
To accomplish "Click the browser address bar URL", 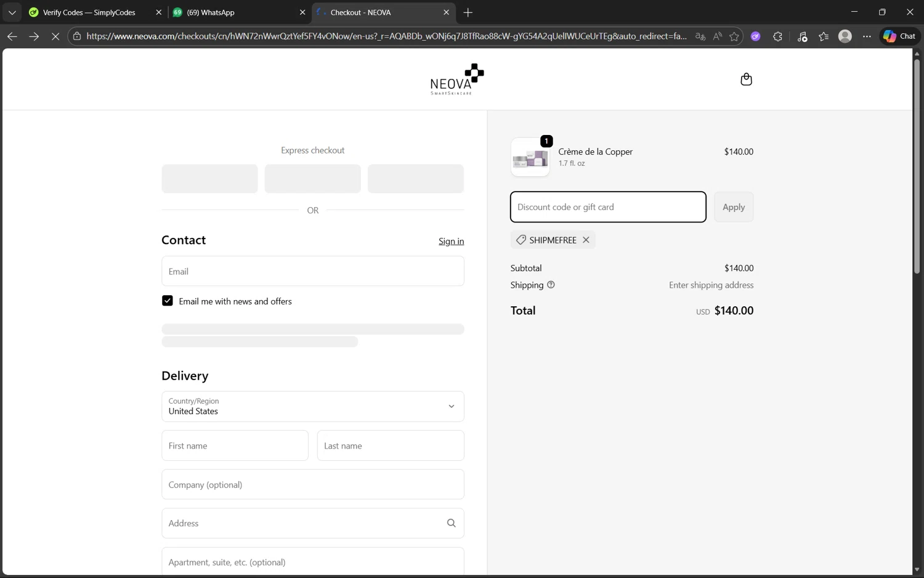I will (386, 36).
